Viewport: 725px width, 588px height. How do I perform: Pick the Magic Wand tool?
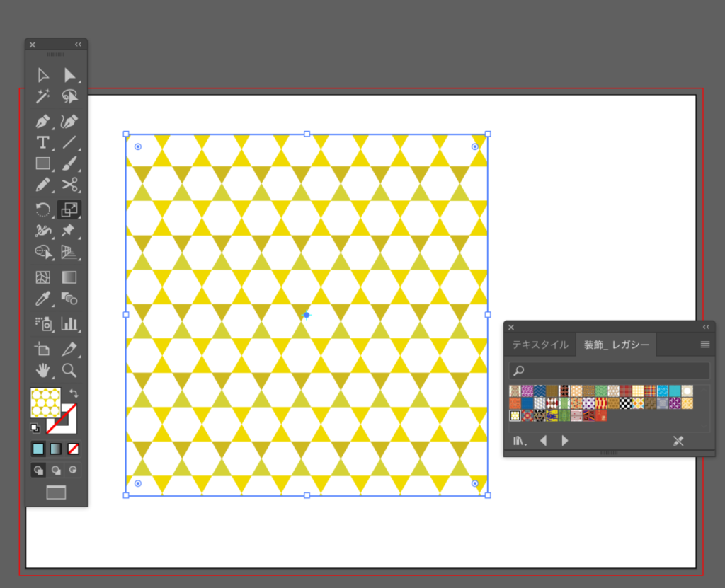[x=42, y=97]
